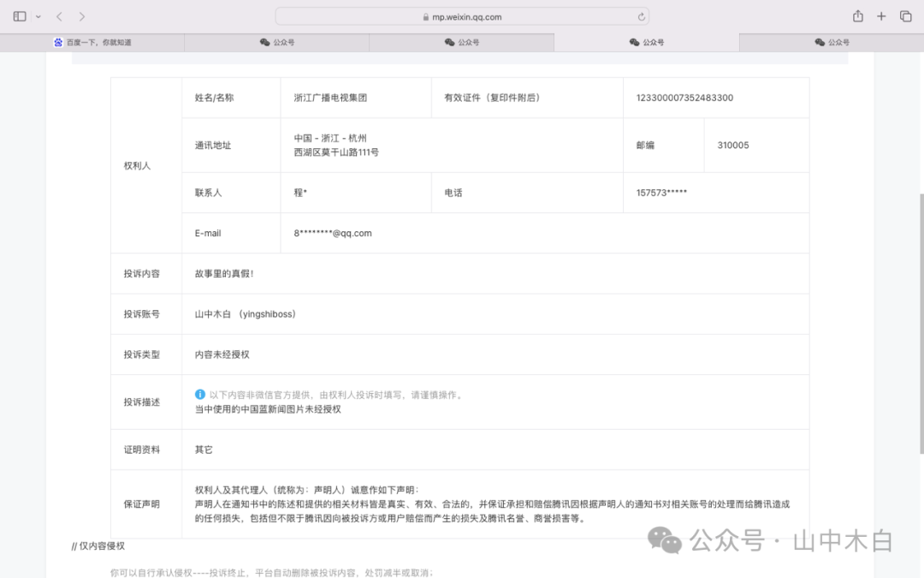Image resolution: width=924 pixels, height=578 pixels.
Task: Click the phone value 157573*****
Action: tap(661, 193)
